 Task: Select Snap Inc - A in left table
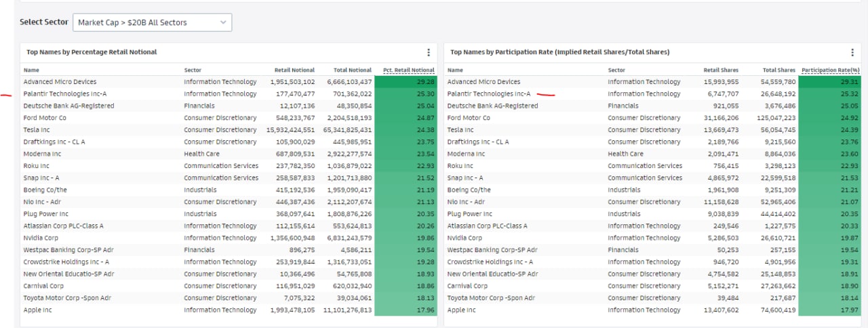pos(41,178)
